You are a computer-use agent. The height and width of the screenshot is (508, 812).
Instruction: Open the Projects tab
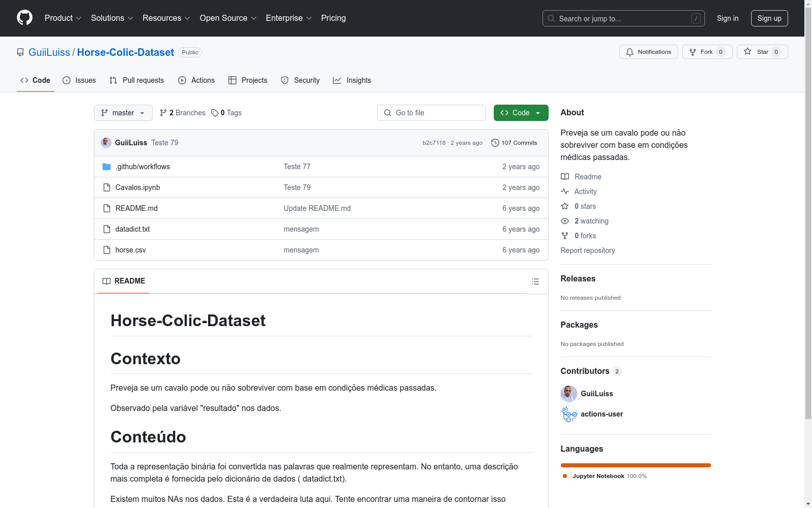click(248, 80)
